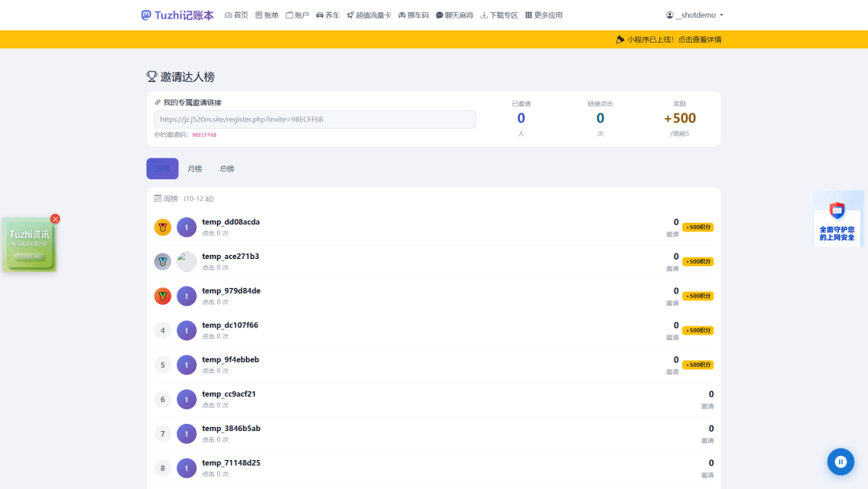Switch to the 月榜 tab

coord(194,168)
